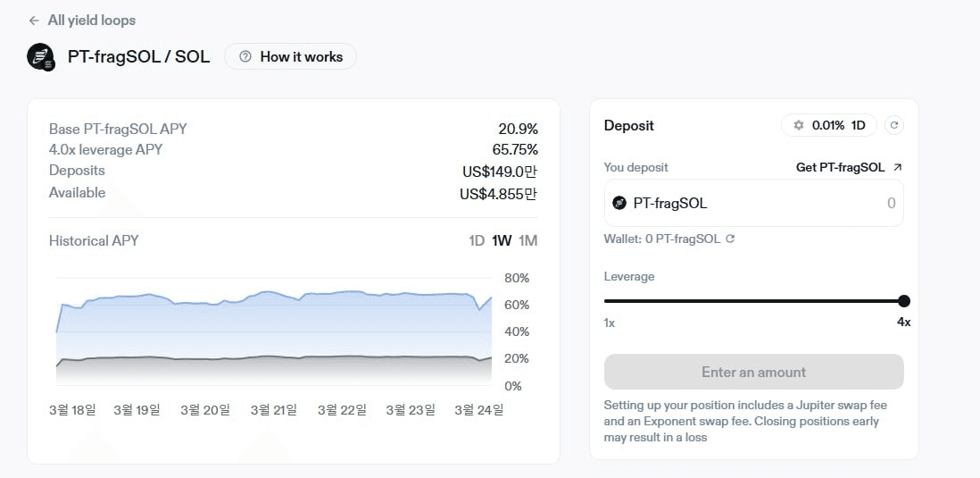
Task: Click the slippage settings gear icon
Action: (799, 125)
